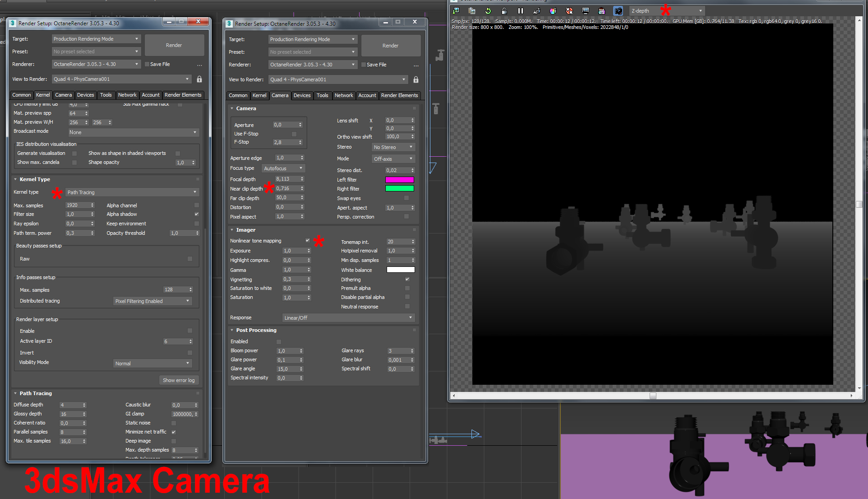This screenshot has width=868, height=499.
Task: Select the auto focus (AF) picker
Action: (537, 11)
